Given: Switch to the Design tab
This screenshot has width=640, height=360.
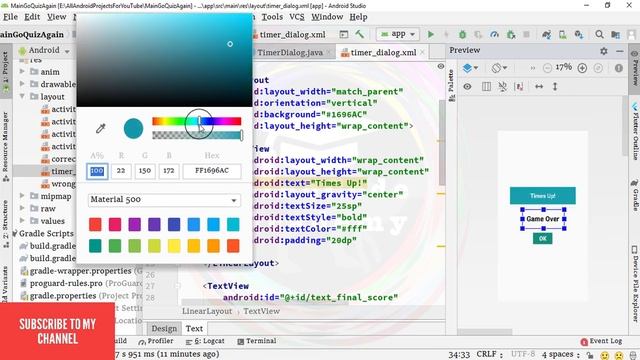Looking at the screenshot, I should (164, 329).
